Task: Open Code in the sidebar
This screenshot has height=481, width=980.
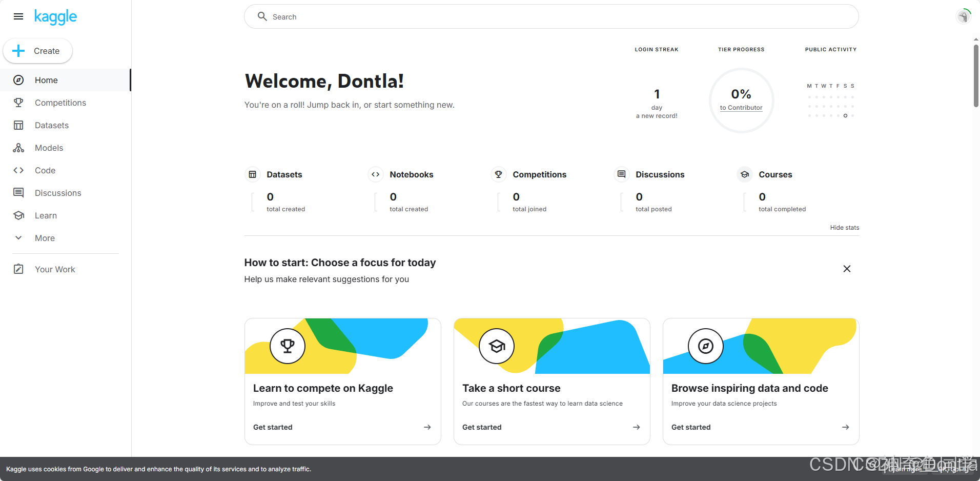Action: (x=65, y=170)
